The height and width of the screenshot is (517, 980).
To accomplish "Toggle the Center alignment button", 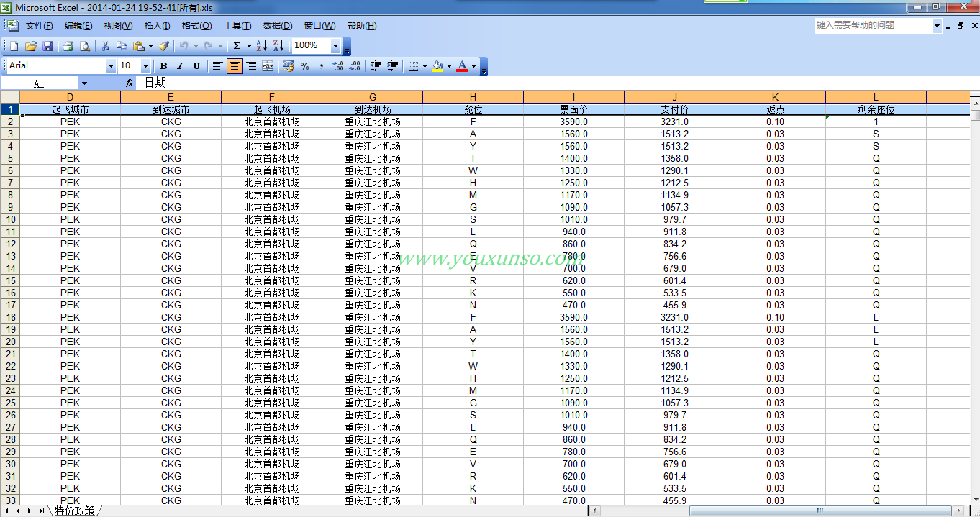I will tap(235, 66).
